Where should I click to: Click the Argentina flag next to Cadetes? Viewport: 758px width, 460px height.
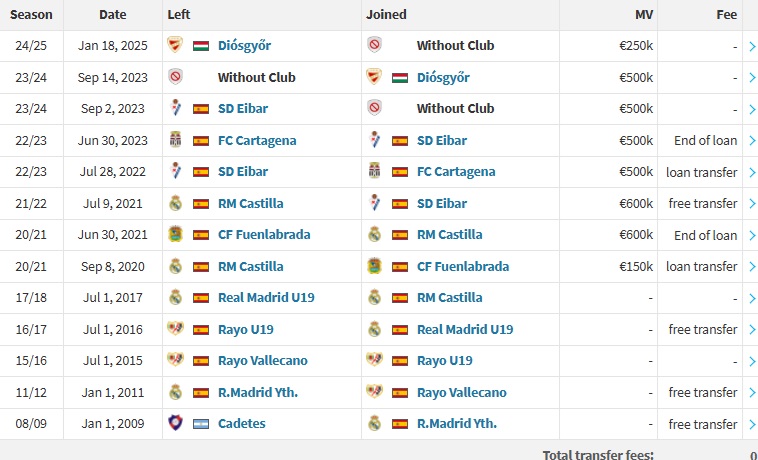[x=201, y=424]
